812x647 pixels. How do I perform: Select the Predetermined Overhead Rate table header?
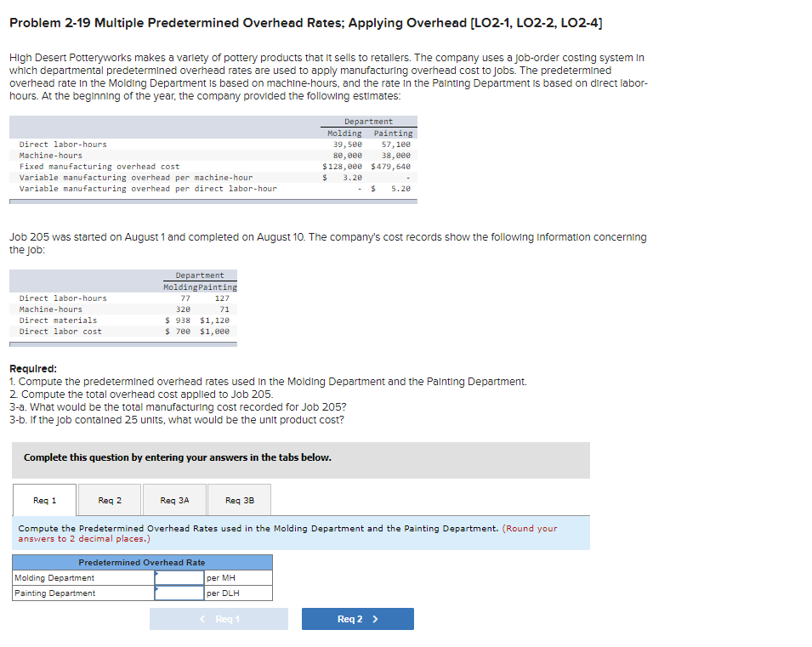140,562
